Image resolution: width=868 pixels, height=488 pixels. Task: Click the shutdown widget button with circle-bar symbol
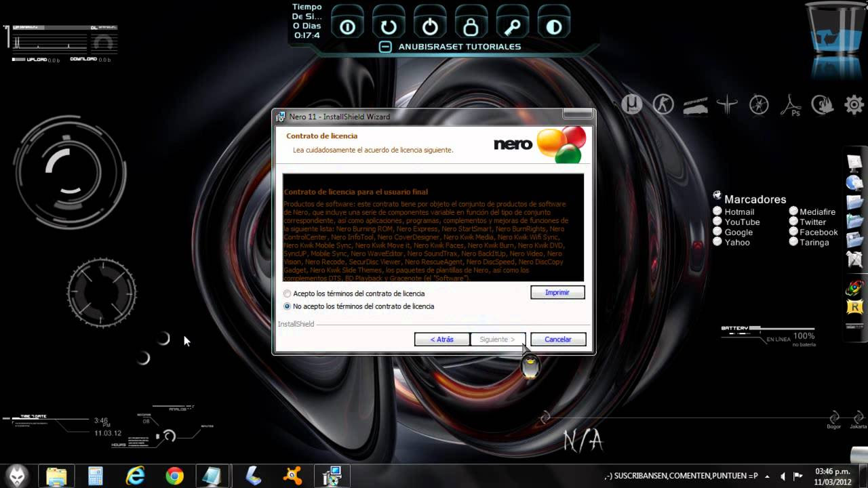tap(348, 27)
